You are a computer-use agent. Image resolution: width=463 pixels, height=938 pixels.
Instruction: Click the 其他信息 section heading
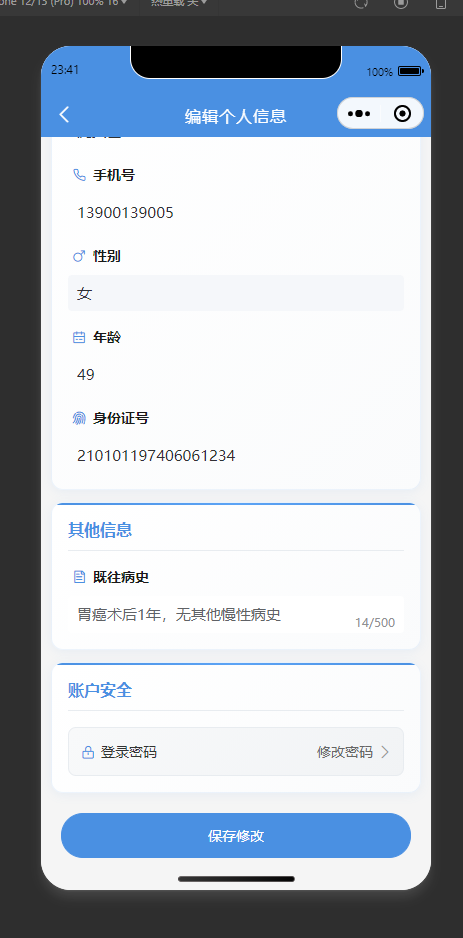[x=100, y=530]
